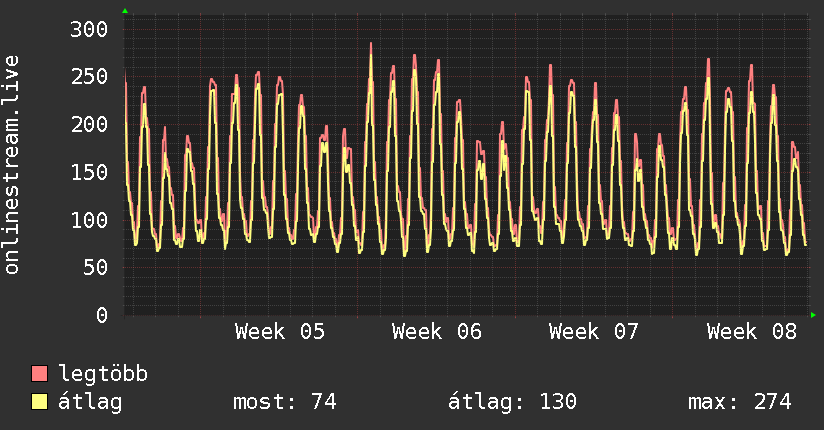
Task: Click the green arrow at the x-axis end
Action: pos(813,315)
